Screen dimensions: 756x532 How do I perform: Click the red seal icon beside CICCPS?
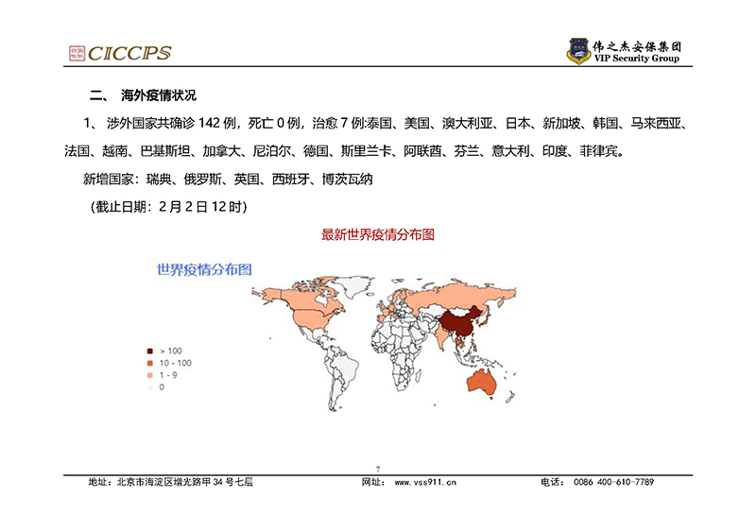coord(76,52)
